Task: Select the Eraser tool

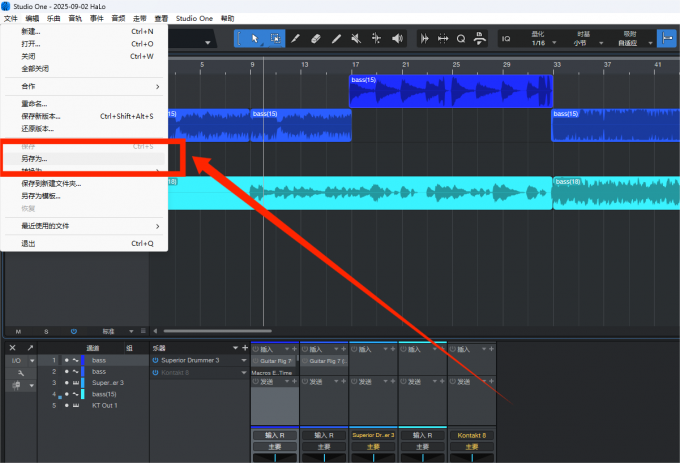Action: [x=314, y=39]
